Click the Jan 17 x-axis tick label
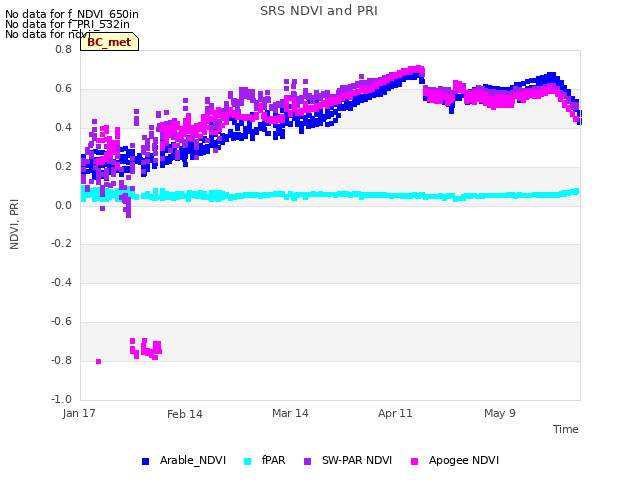This screenshot has height=480, width=640. [79, 413]
